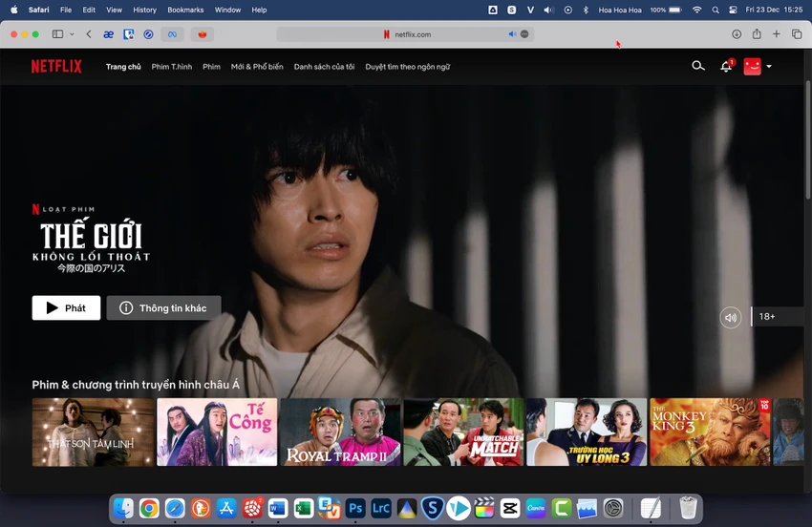Click the volume icon in menu bar

tap(548, 10)
